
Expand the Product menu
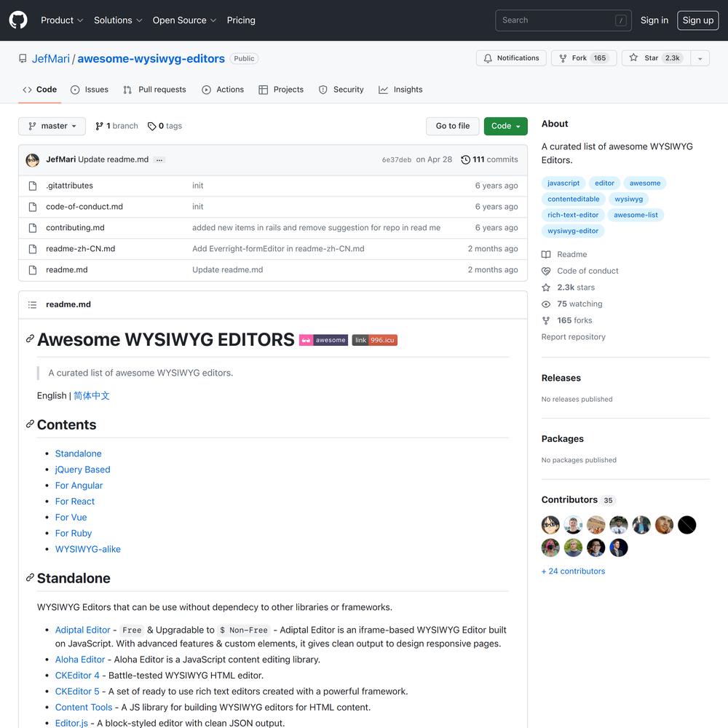pyautogui.click(x=62, y=20)
